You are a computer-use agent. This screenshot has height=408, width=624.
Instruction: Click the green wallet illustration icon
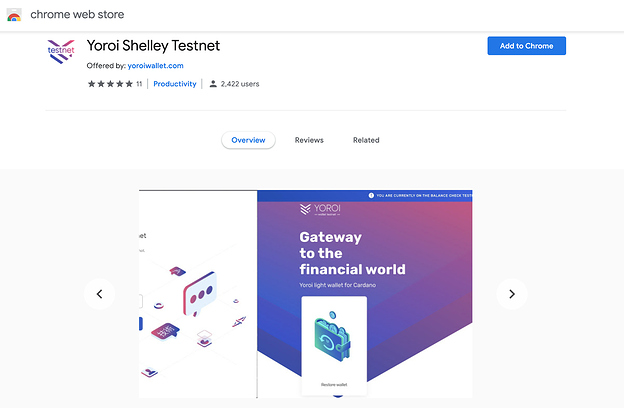point(333,336)
